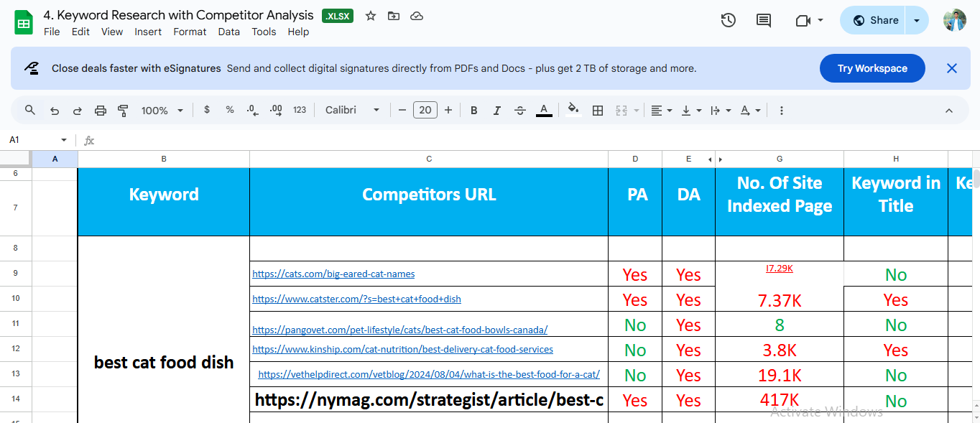The height and width of the screenshot is (423, 980).
Task: Click the move to folder icon
Action: pos(393,16)
